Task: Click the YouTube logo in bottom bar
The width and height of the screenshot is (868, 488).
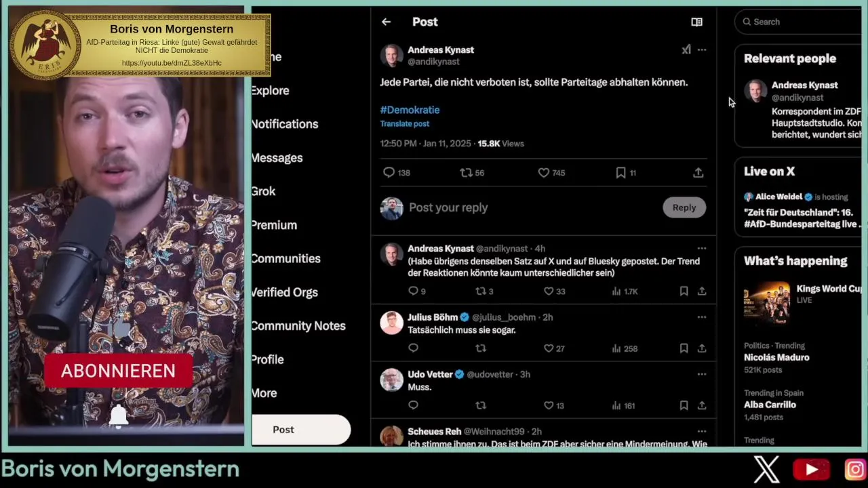Action: [812, 470]
